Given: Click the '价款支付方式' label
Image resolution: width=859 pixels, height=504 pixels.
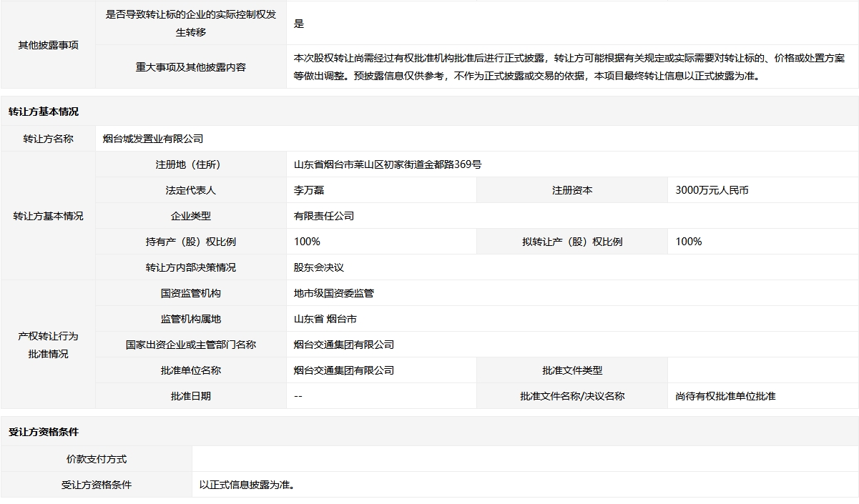Looking at the screenshot, I should (x=97, y=459).
